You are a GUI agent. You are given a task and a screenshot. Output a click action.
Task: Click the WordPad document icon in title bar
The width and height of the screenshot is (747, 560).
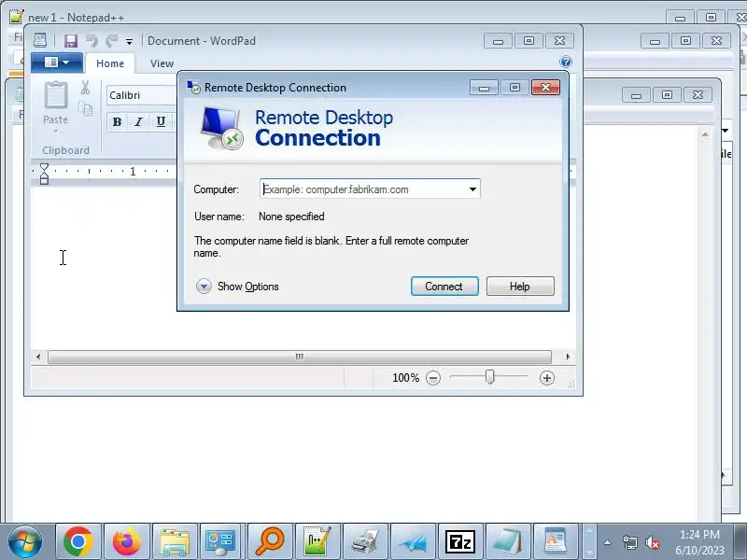pos(40,40)
